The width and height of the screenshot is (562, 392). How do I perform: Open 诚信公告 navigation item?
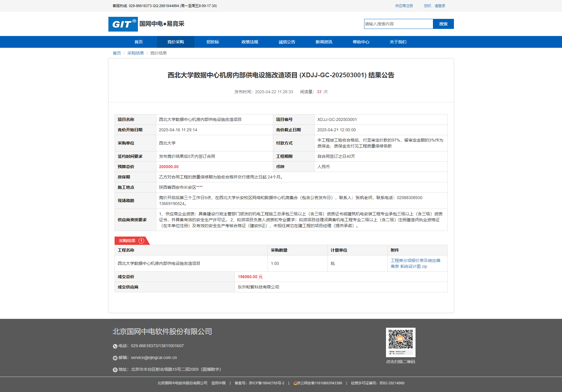click(x=287, y=42)
